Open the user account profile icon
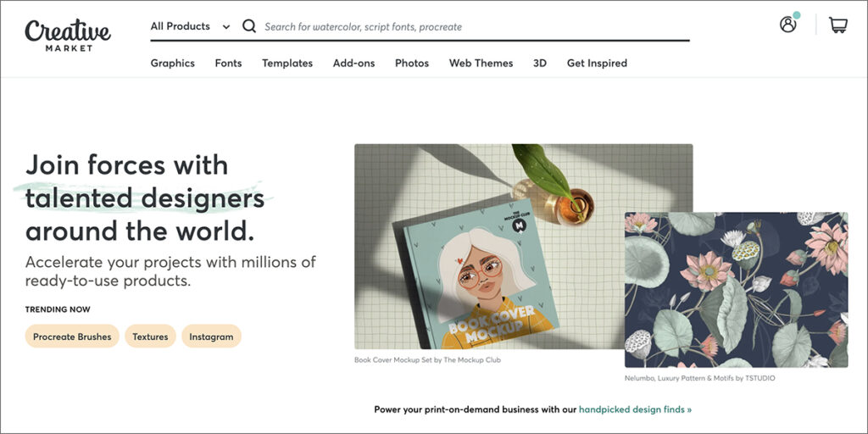Viewport: 868px width, 434px height. (x=787, y=25)
